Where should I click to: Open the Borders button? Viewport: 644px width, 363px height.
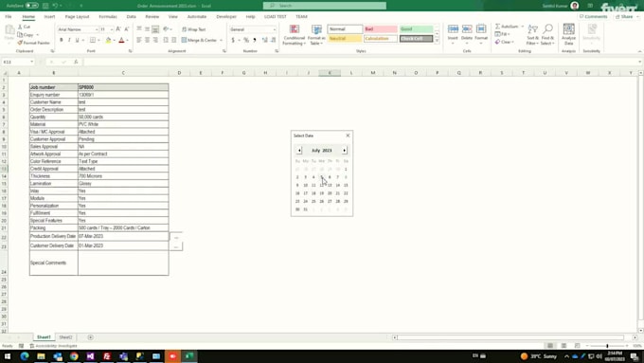pos(93,41)
